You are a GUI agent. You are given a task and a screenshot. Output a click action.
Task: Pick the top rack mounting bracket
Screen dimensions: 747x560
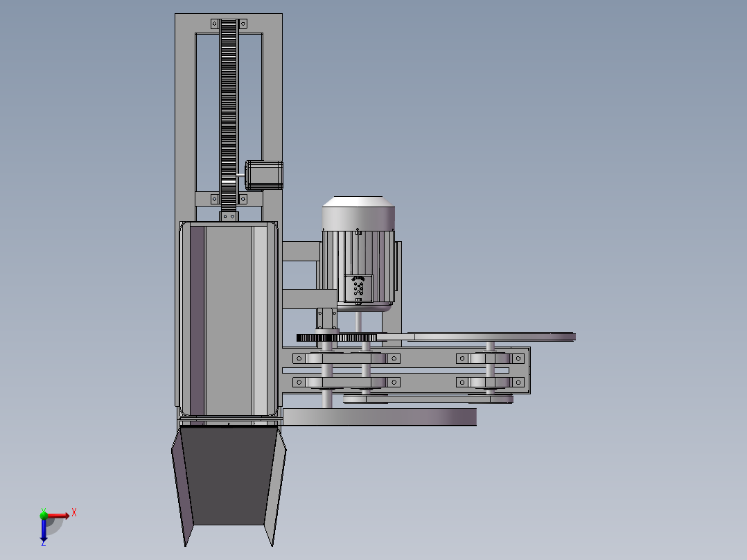coord(229,24)
